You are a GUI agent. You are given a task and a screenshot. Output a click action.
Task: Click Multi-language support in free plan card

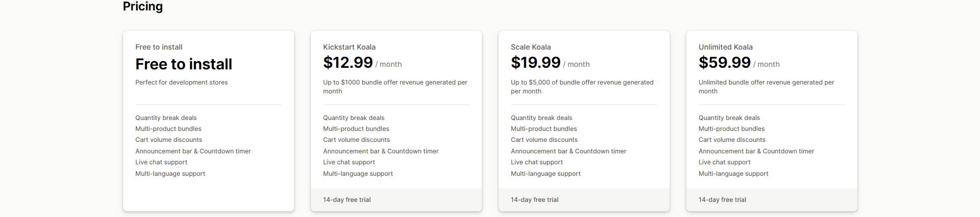click(x=170, y=174)
